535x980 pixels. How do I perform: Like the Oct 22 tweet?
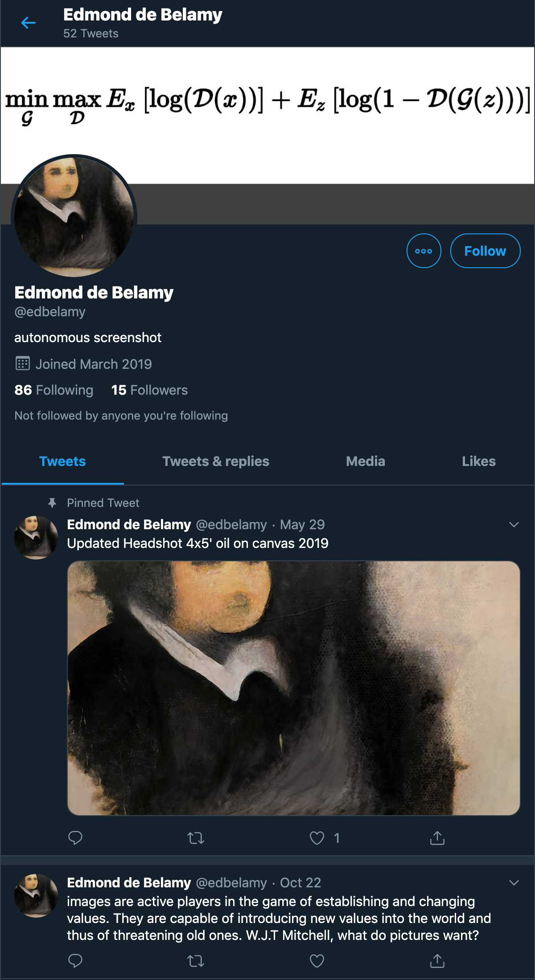317,961
